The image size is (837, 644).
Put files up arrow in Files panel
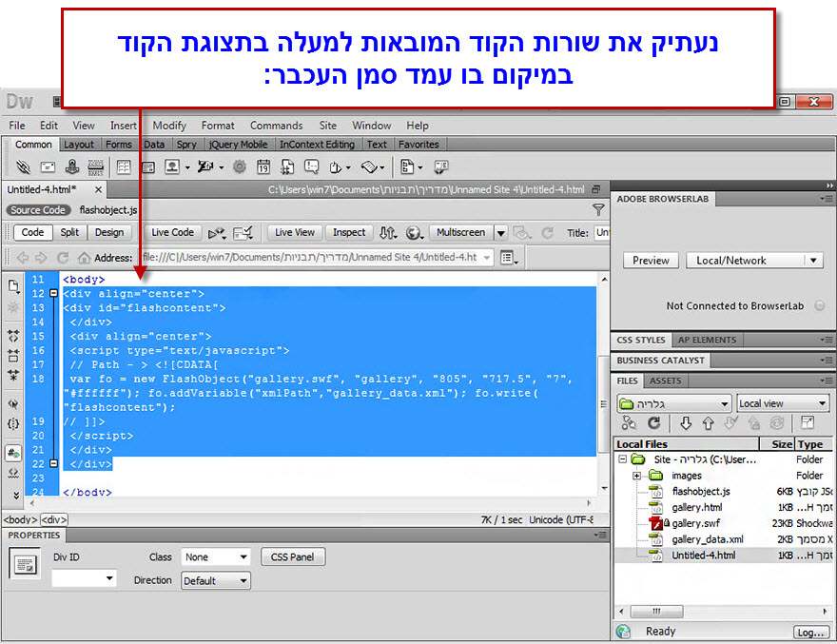point(709,423)
